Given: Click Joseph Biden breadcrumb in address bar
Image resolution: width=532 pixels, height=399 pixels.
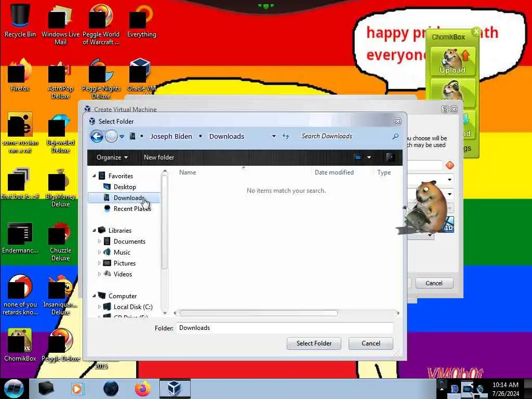Looking at the screenshot, I should coord(171,137).
